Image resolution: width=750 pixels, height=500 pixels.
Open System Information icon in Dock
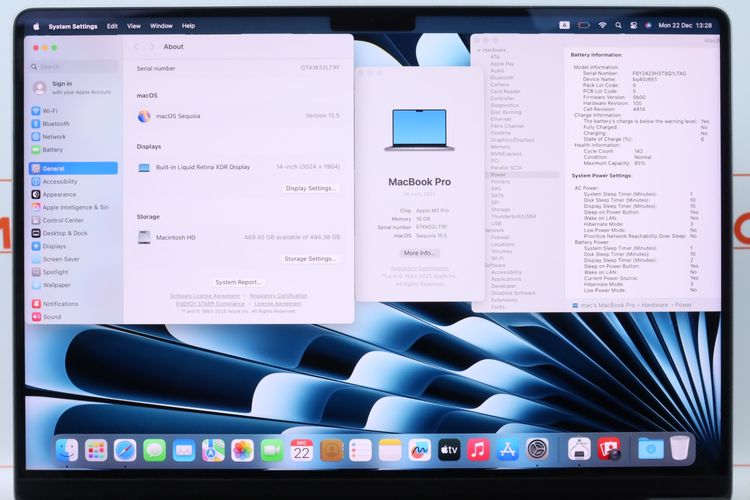(x=579, y=449)
